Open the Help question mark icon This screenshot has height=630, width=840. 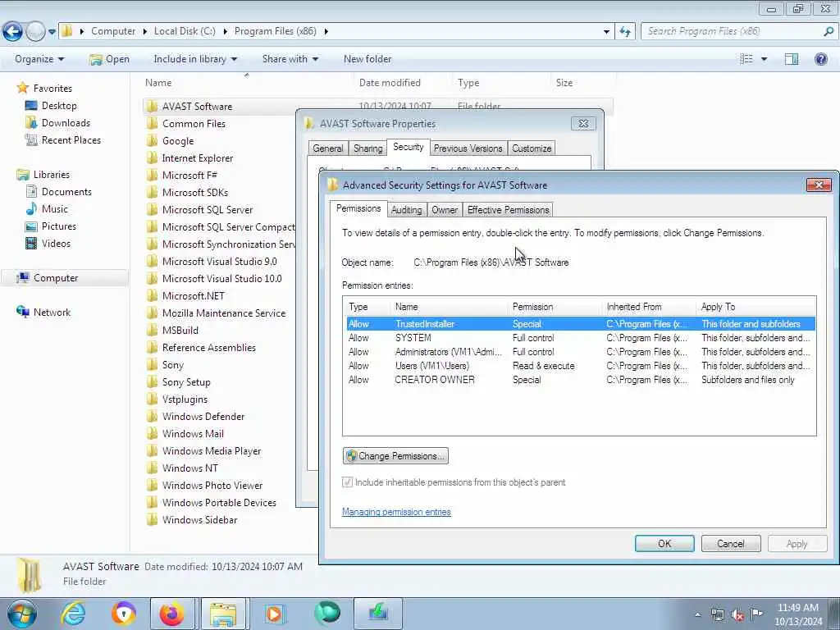click(x=820, y=59)
